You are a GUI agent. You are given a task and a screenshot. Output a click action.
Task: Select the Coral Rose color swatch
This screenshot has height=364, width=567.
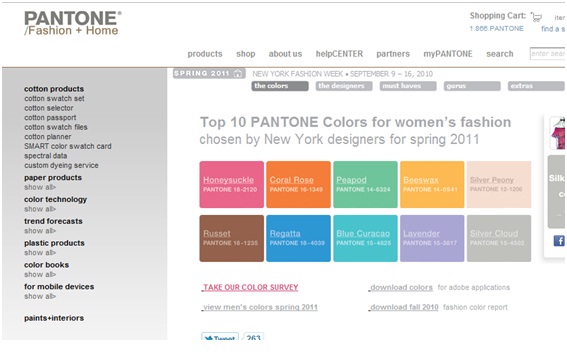pos(298,184)
